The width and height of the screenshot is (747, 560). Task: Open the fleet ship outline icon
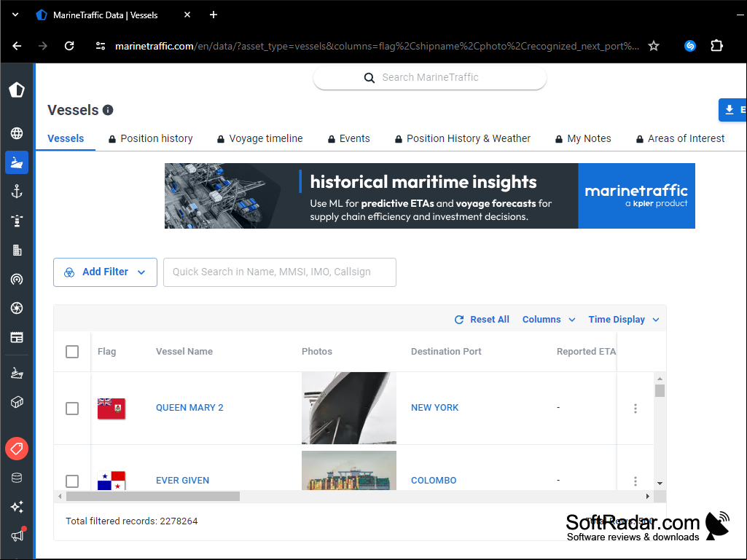17,373
